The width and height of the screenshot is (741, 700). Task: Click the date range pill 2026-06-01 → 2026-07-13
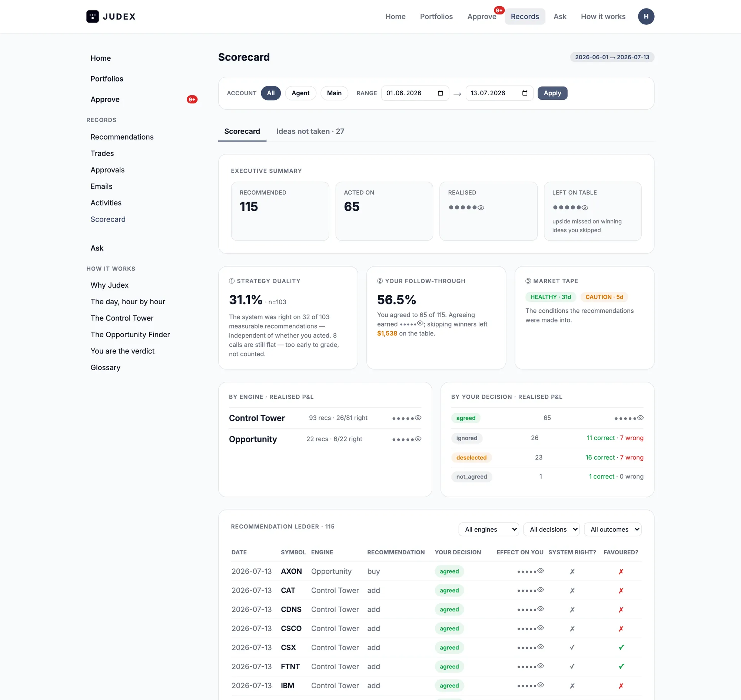(x=612, y=57)
